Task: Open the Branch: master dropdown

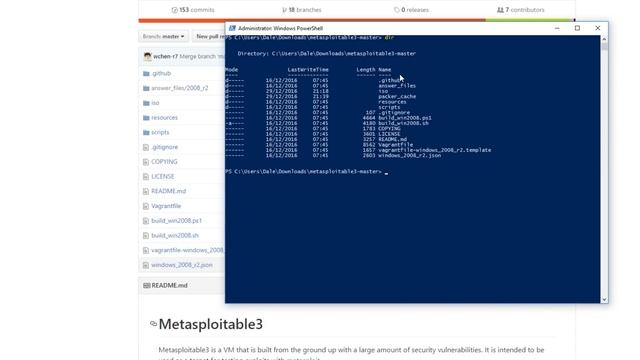Action: click(163, 36)
